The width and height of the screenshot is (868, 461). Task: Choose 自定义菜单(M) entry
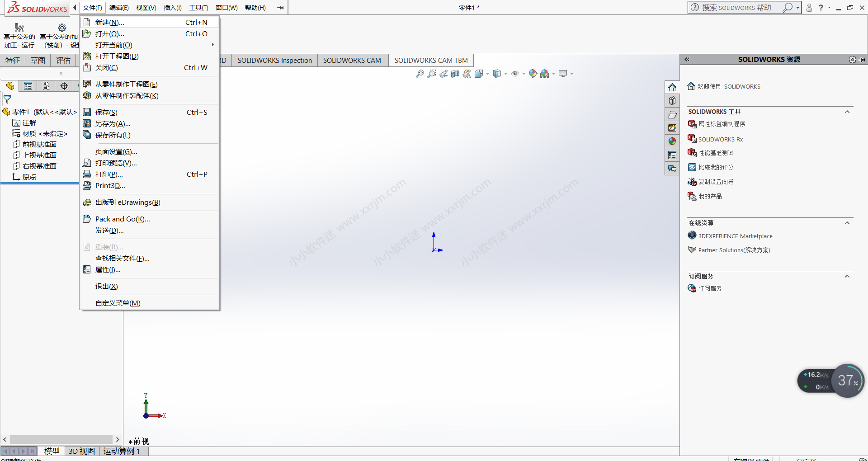(x=150, y=303)
